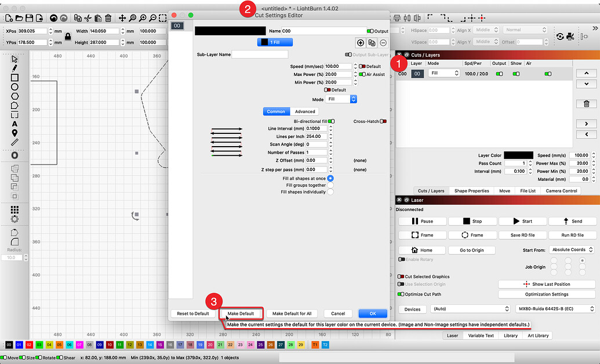
Task: Pick the Edit Nodes tool
Action: (x=14, y=114)
